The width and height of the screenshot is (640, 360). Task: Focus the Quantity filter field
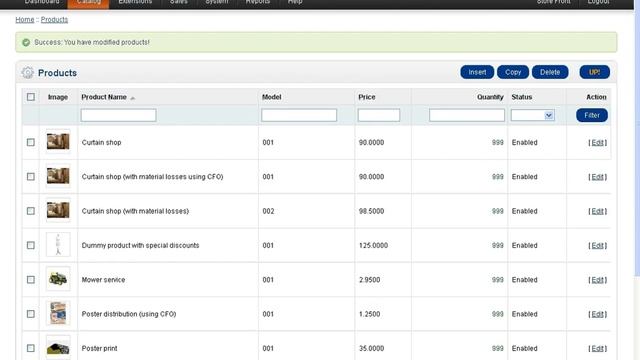tap(467, 115)
